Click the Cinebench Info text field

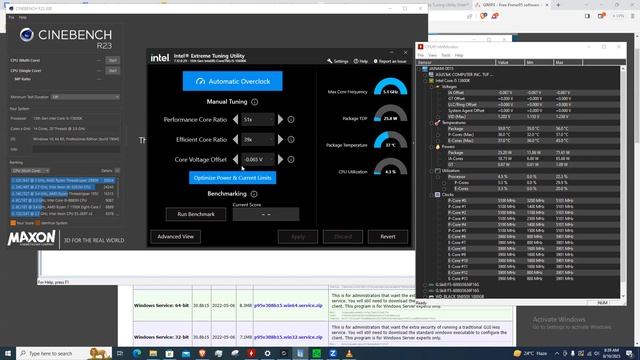click(x=76, y=149)
